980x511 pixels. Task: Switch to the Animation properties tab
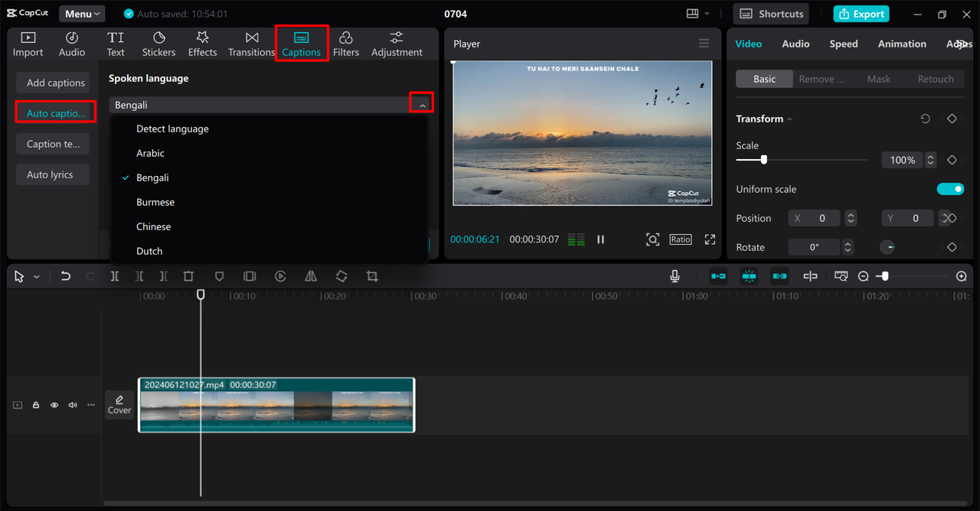point(902,44)
